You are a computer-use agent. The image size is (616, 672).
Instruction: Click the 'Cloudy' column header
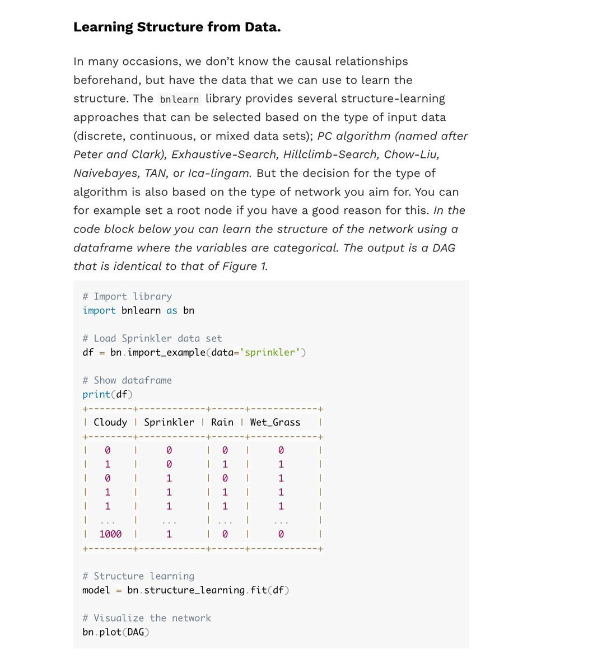coord(110,422)
